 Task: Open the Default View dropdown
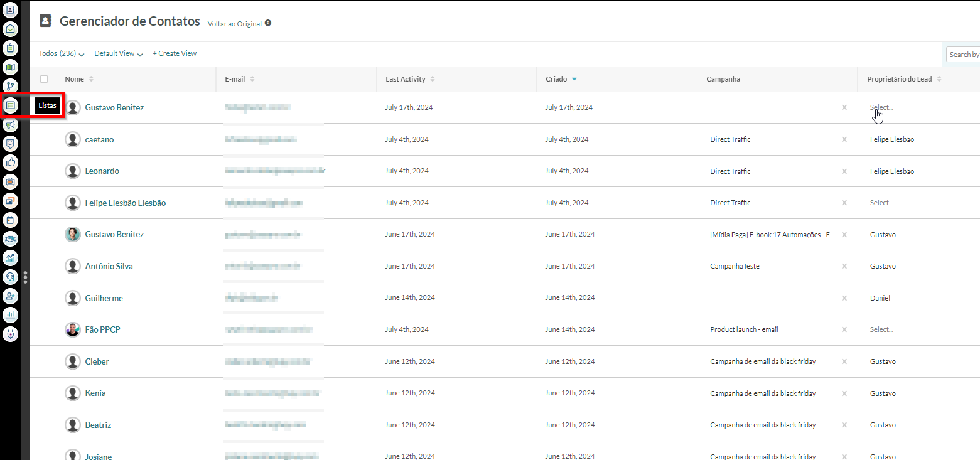[x=119, y=54]
